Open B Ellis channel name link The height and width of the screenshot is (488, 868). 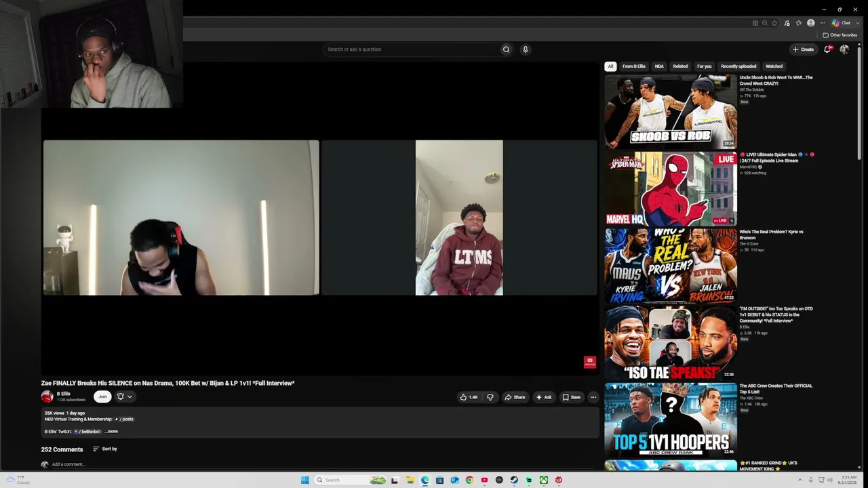63,394
